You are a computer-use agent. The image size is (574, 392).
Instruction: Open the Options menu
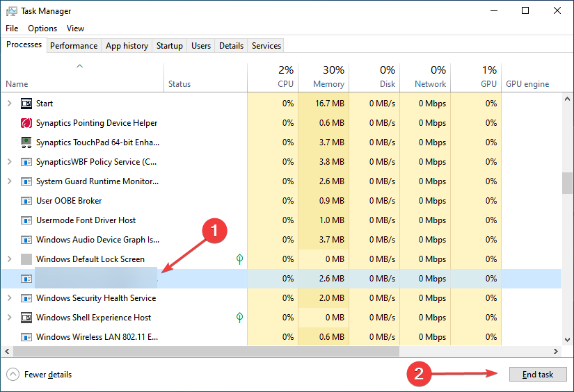(42, 28)
